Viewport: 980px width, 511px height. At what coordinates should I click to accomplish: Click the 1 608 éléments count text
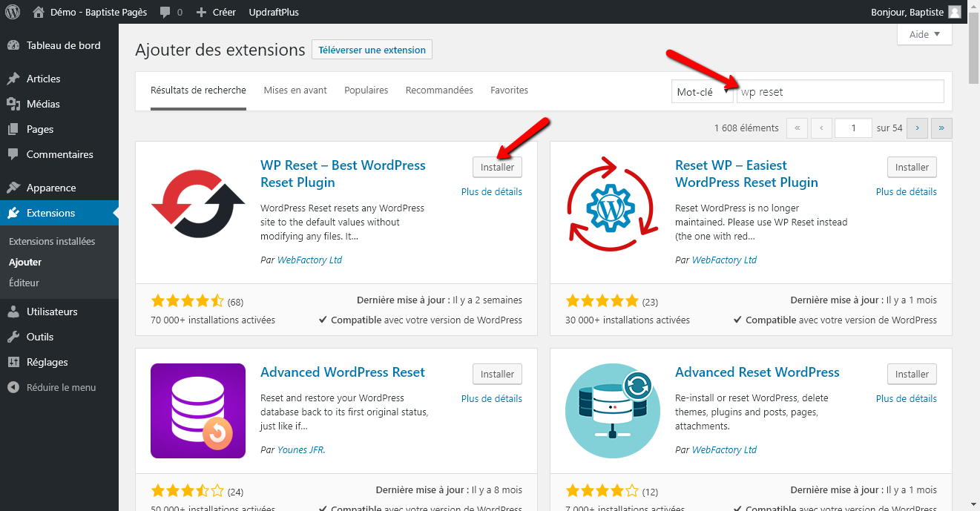(746, 128)
